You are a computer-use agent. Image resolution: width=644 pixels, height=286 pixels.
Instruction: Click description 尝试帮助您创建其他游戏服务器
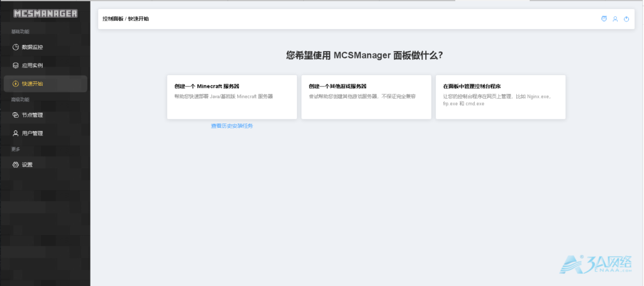click(362, 97)
